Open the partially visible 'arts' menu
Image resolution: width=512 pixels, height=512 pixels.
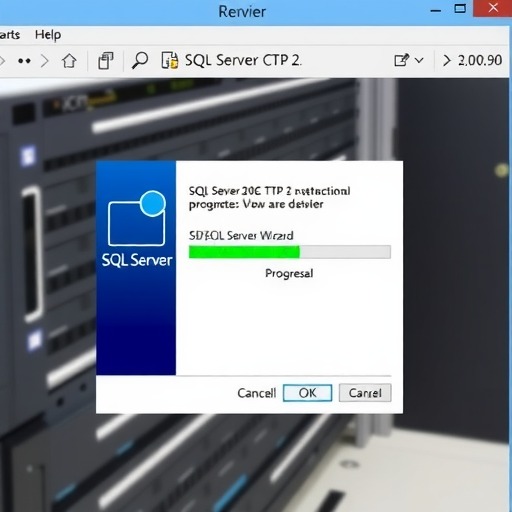pyautogui.click(x=10, y=35)
